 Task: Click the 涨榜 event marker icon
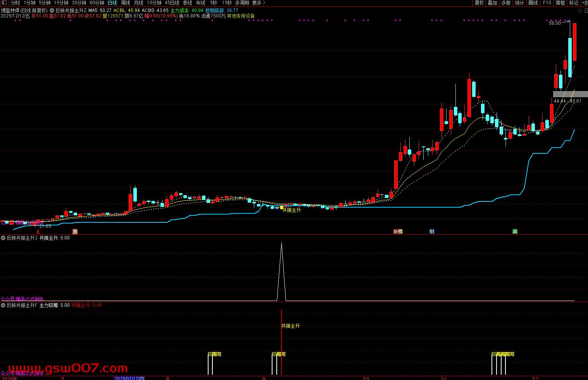[x=398, y=232]
